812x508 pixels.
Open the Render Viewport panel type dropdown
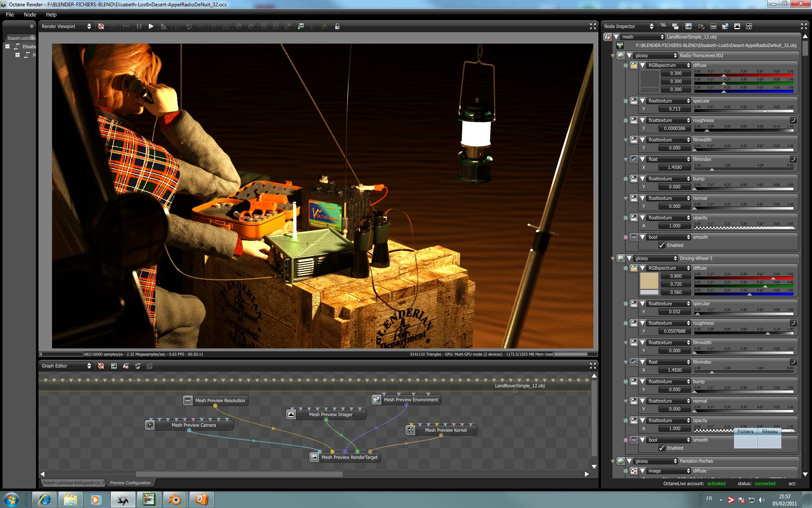pyautogui.click(x=66, y=26)
